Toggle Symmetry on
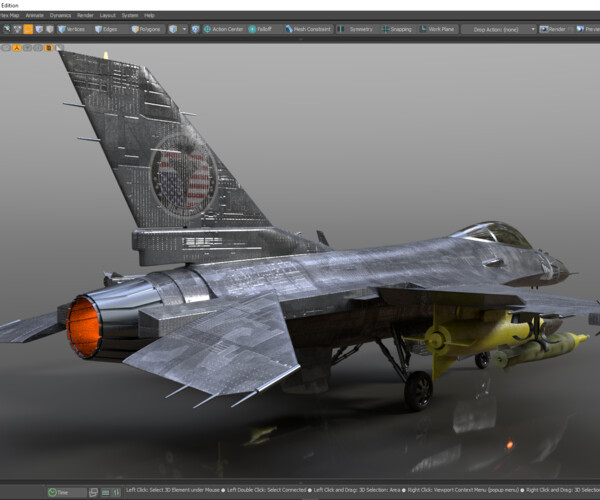Image resolution: width=600 pixels, height=500 pixels. 356,29
